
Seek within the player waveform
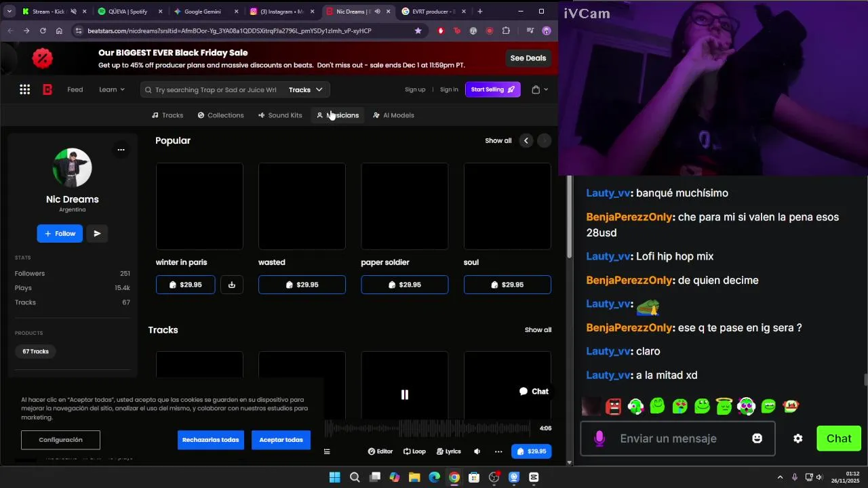point(427,428)
